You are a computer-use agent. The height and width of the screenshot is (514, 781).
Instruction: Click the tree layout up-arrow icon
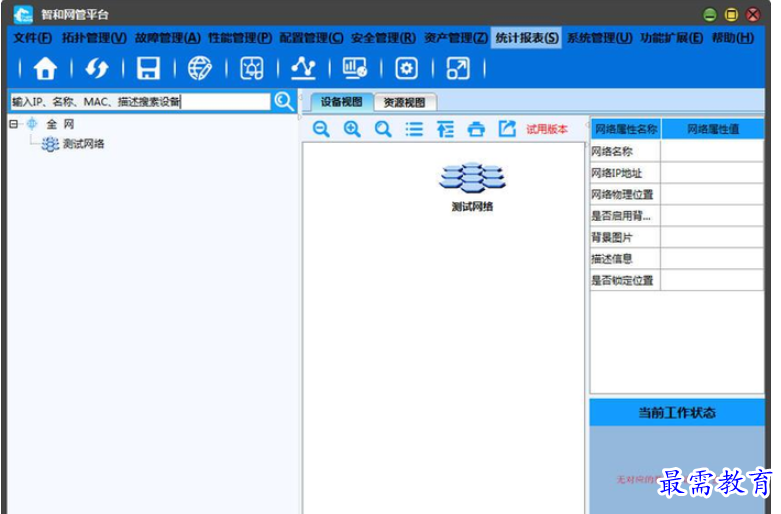point(445,129)
